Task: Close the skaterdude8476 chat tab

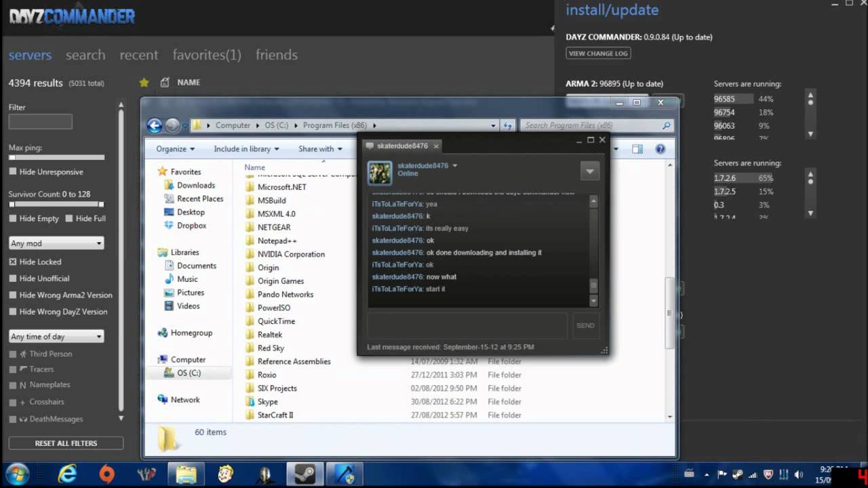Action: (x=436, y=146)
